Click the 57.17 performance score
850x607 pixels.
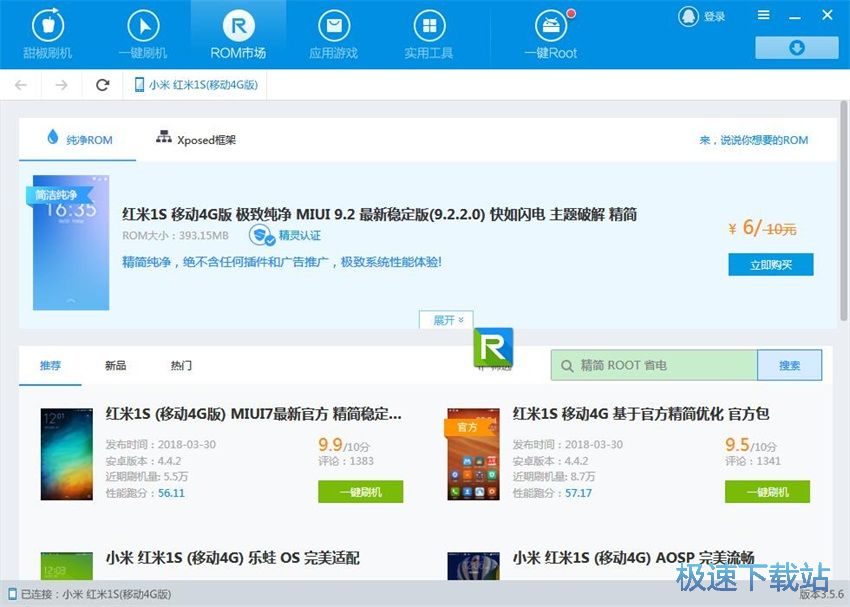pos(578,493)
